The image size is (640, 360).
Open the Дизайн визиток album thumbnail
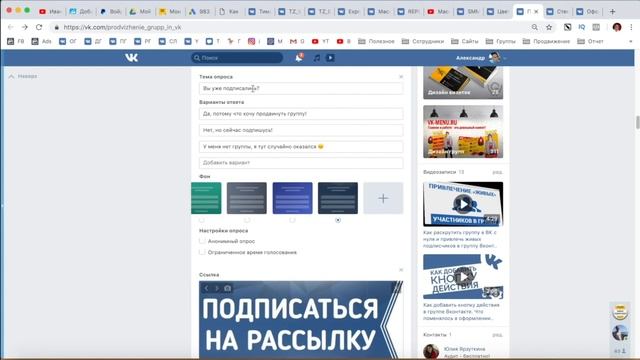463,82
